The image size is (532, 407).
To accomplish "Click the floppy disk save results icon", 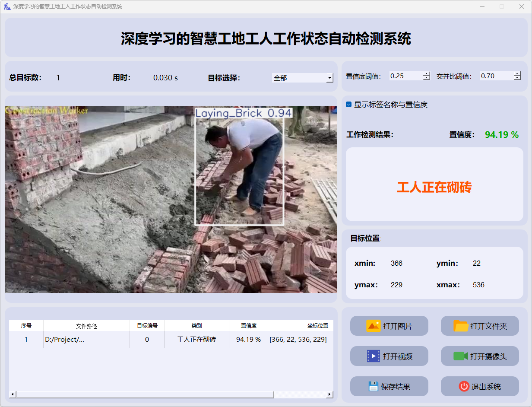I will (x=373, y=386).
